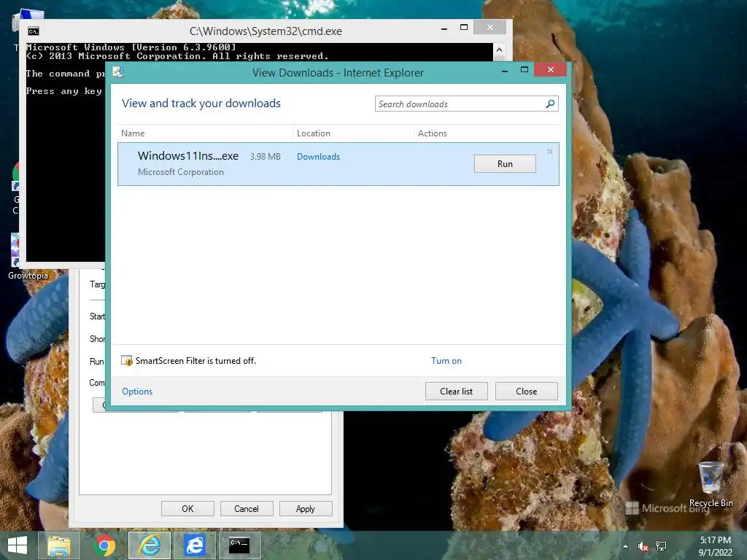Select the 3.98 MB file size text
This screenshot has height=560, width=747.
[x=266, y=157]
